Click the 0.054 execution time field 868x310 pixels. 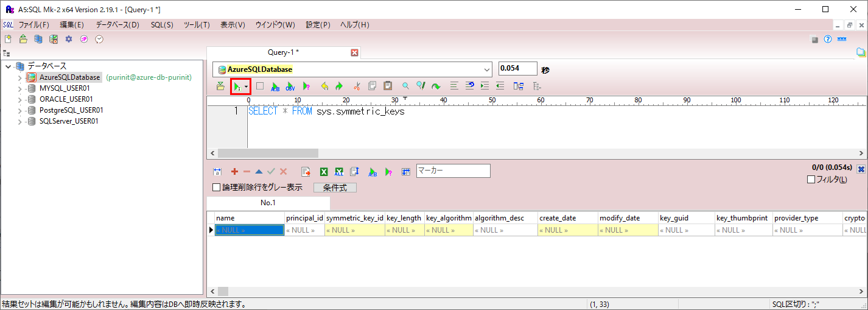point(517,69)
